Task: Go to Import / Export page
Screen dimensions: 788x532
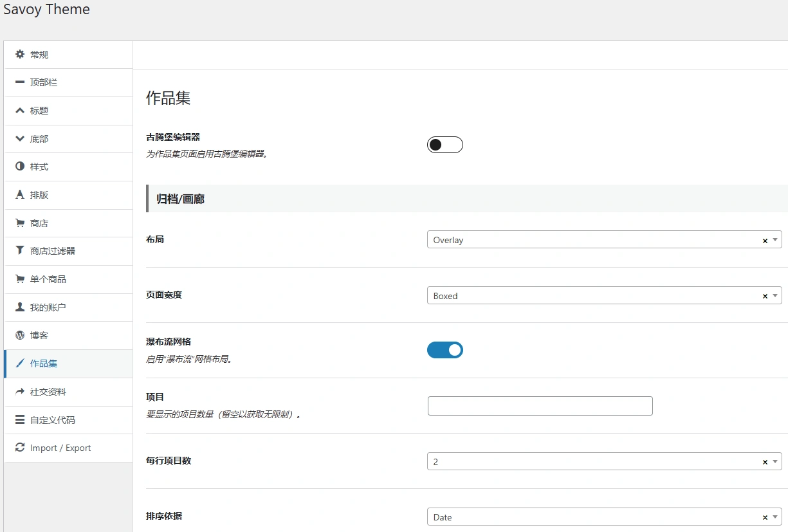Action: tap(60, 448)
